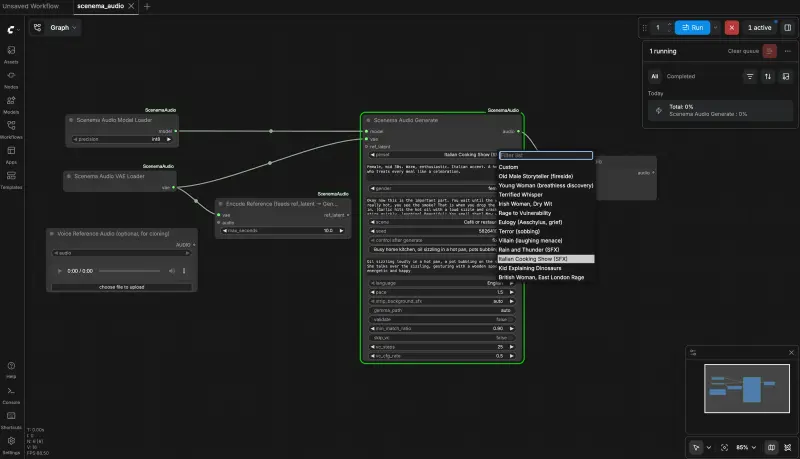Click the blue Run button
Screen dimensions: 800x459
tap(692, 28)
